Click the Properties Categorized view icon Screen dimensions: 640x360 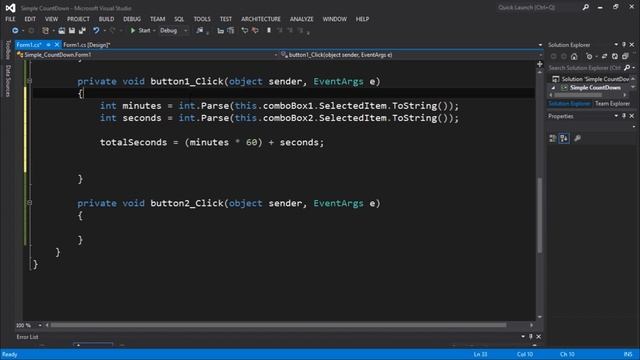pyautogui.click(x=553, y=139)
